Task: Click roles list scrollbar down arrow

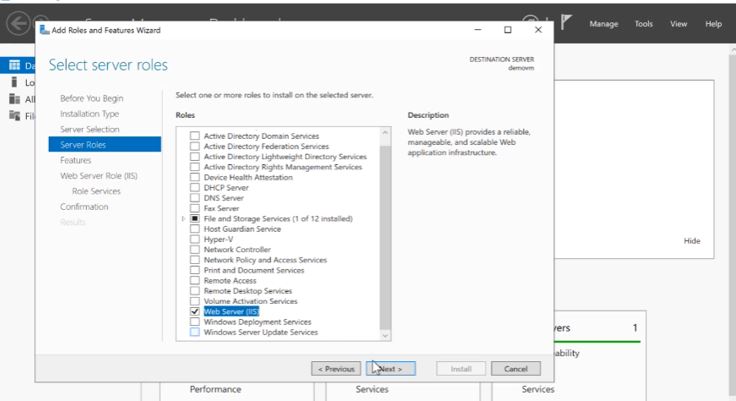Action: [x=385, y=335]
